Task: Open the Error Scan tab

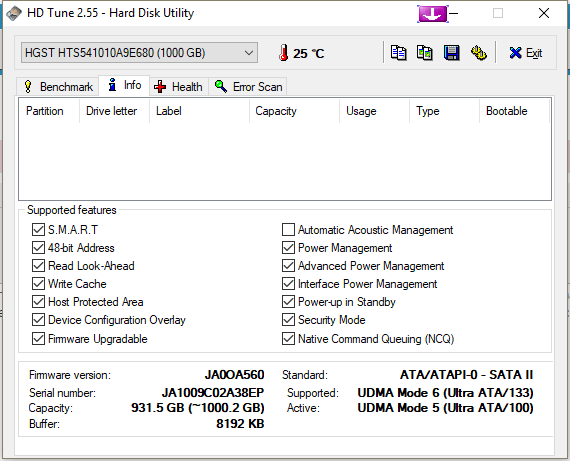Action: point(248,87)
